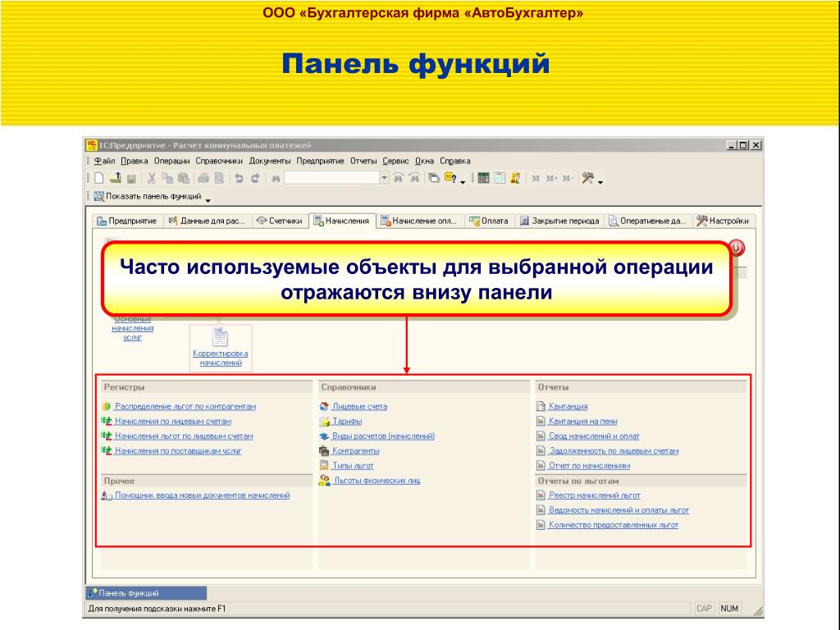Expand the search field dropdown arrow
This screenshot has height=630, width=840.
[x=384, y=177]
